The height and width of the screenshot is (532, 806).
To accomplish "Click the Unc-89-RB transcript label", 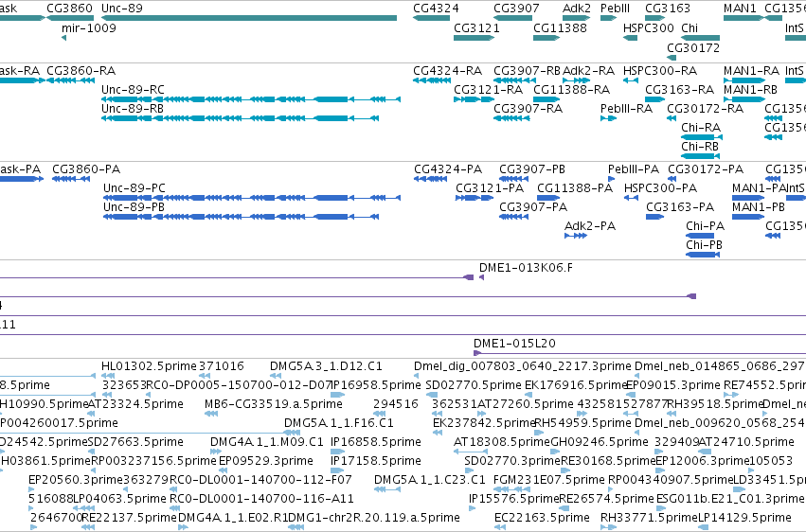I will [133, 108].
